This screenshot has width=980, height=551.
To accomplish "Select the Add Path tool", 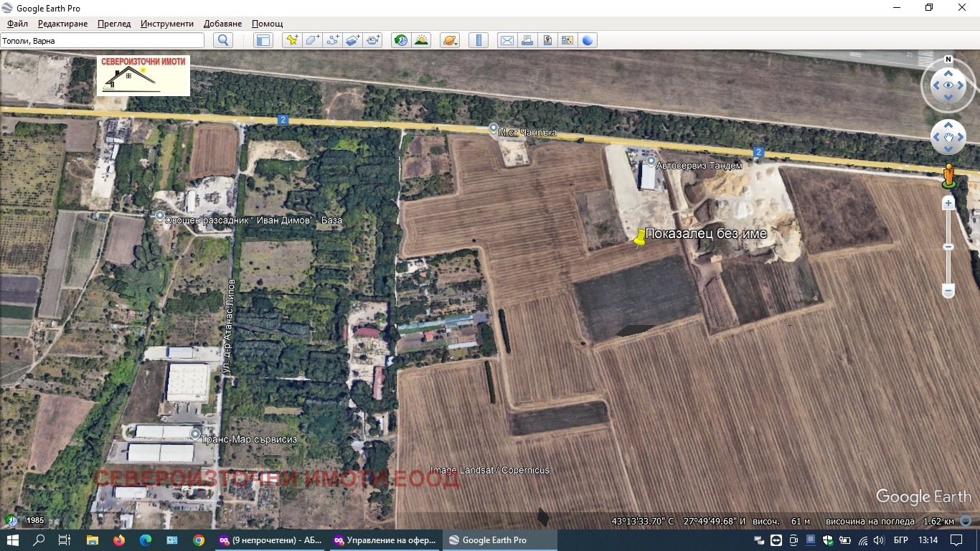I will coord(332,40).
